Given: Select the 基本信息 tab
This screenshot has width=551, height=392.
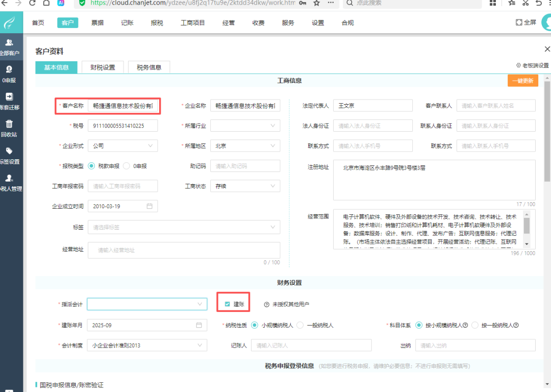Looking at the screenshot, I should pos(56,67).
